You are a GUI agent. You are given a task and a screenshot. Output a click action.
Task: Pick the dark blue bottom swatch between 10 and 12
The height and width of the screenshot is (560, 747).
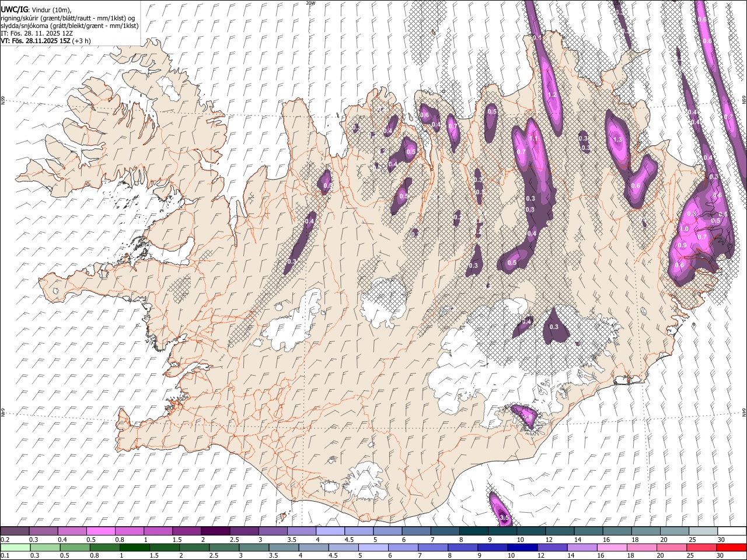522,547
